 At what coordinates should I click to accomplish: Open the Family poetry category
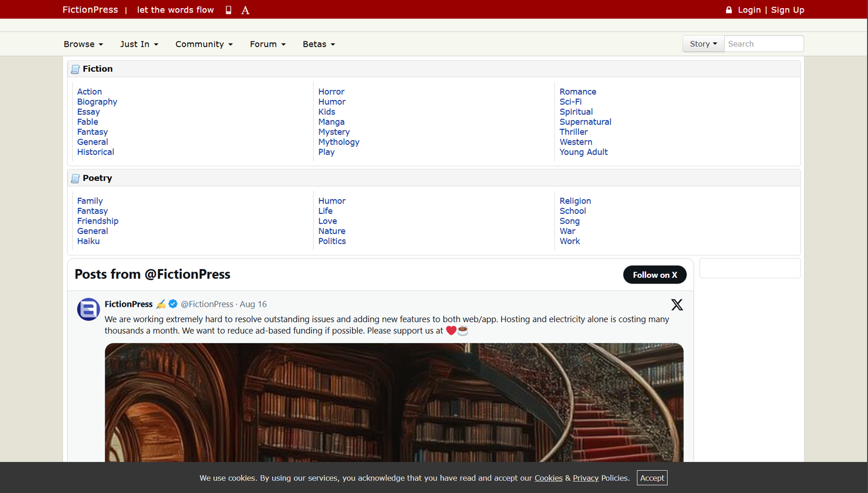pyautogui.click(x=90, y=201)
